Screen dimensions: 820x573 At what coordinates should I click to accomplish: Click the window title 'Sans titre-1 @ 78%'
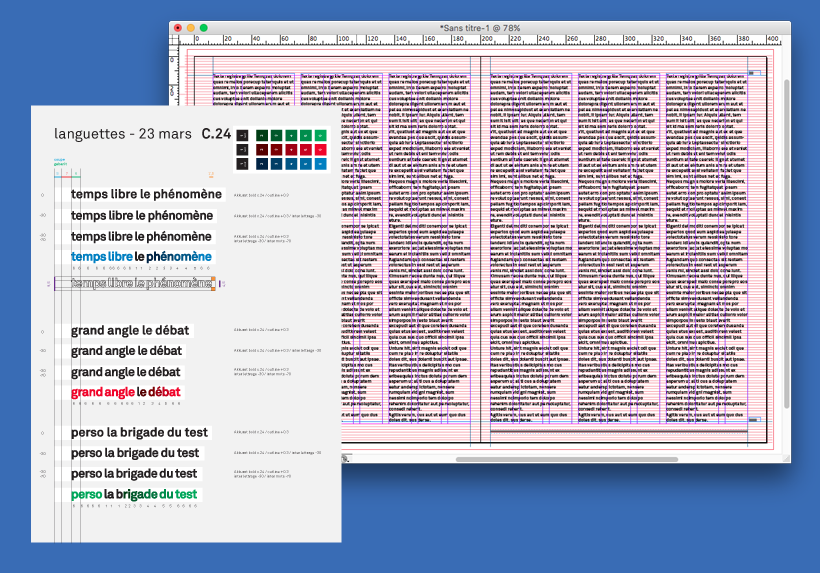click(481, 27)
